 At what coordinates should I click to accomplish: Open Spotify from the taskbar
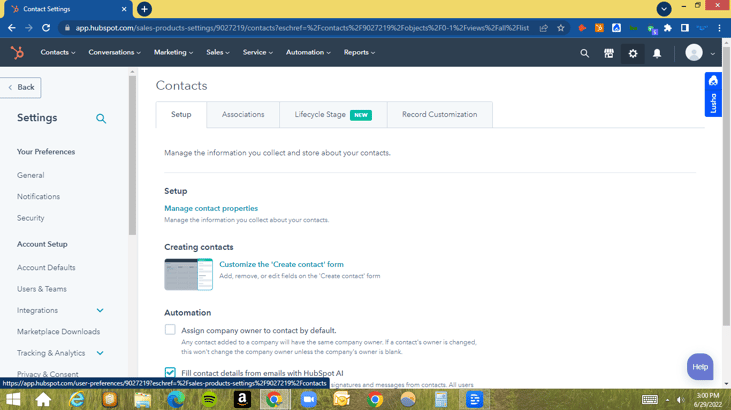(209, 399)
